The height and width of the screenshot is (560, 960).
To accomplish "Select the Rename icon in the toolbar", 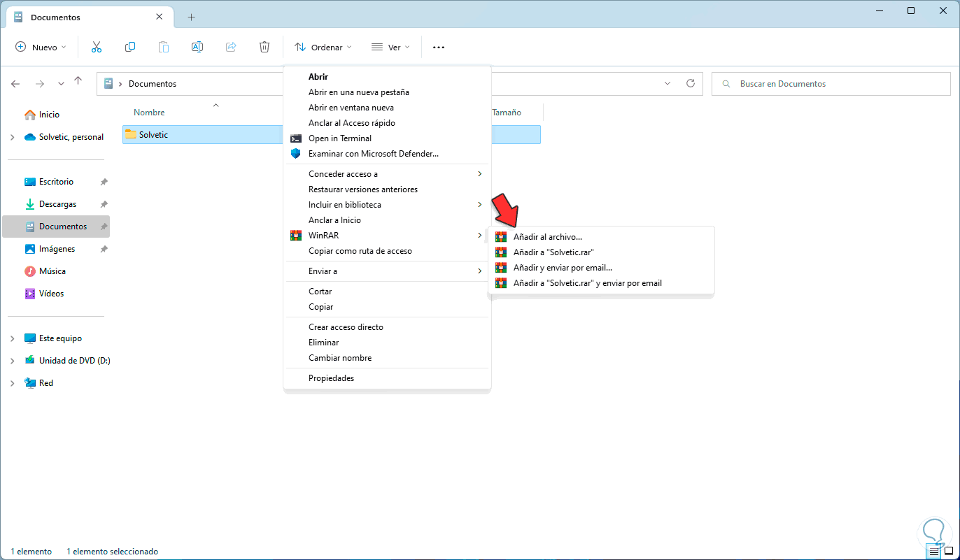I will (197, 46).
